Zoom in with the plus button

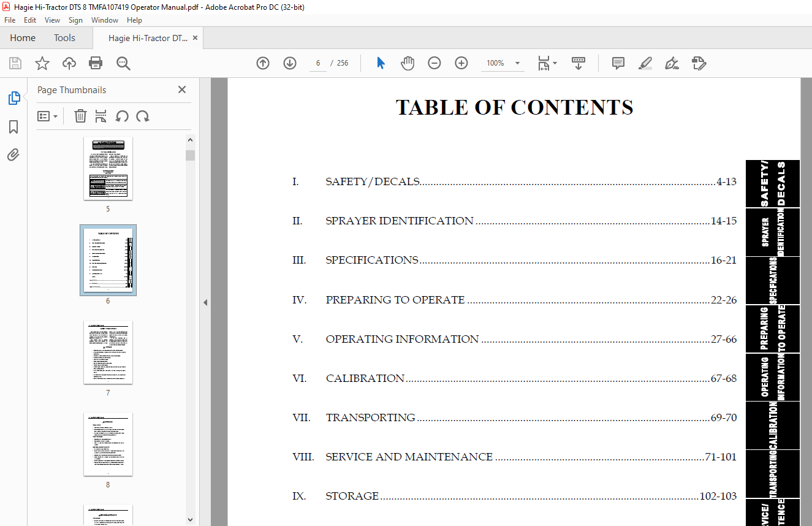pyautogui.click(x=461, y=63)
